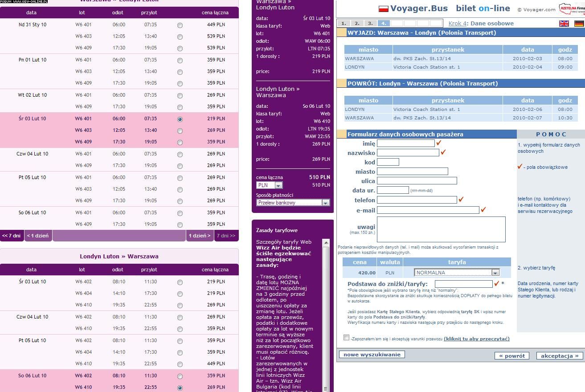This screenshot has height=392, width=585.
Task: Select W6 401 flight on Śr 03 Lut 10
Action: coord(180,119)
